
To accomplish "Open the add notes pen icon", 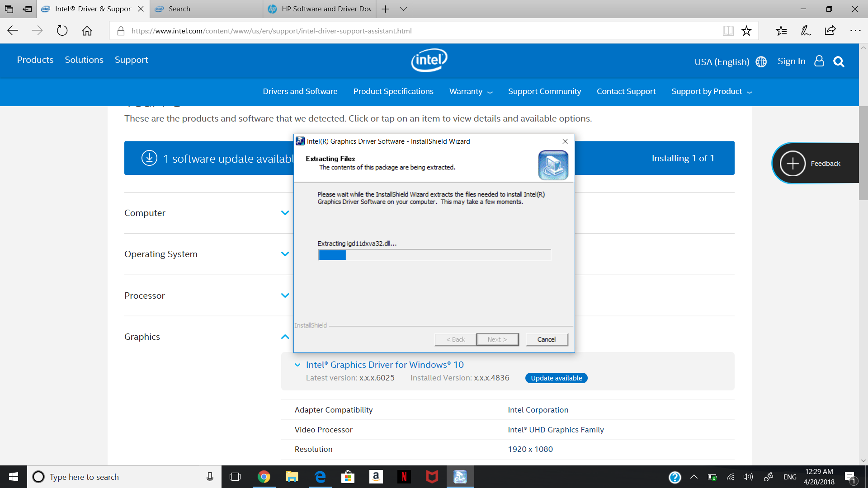I will (806, 31).
